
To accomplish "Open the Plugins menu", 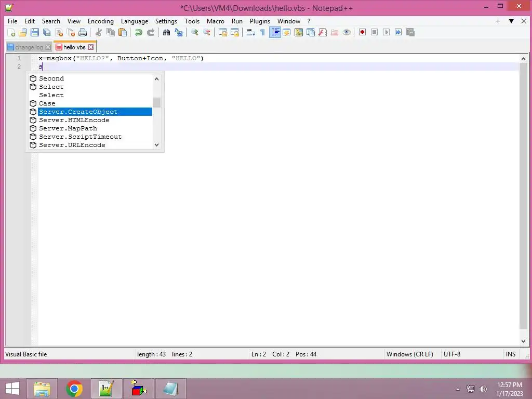I will (x=260, y=21).
